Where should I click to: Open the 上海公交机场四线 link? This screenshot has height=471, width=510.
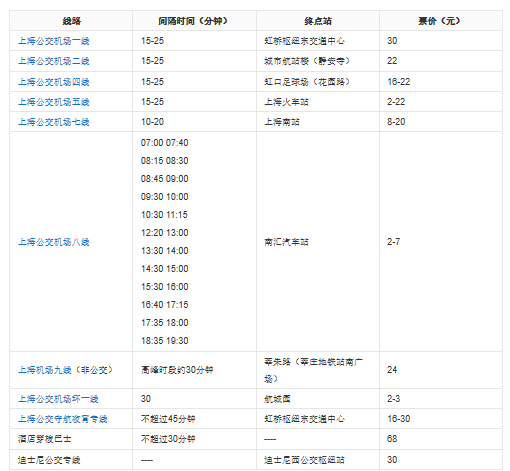[54, 82]
